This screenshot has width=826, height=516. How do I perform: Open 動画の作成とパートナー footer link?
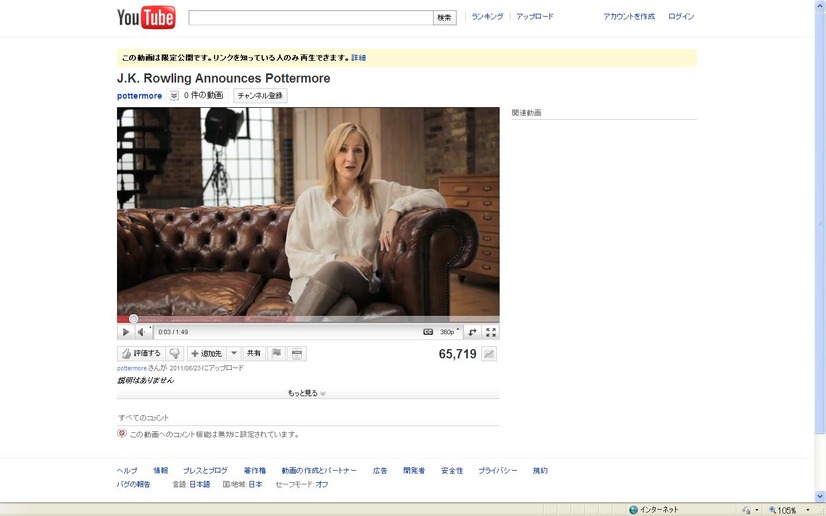[319, 470]
